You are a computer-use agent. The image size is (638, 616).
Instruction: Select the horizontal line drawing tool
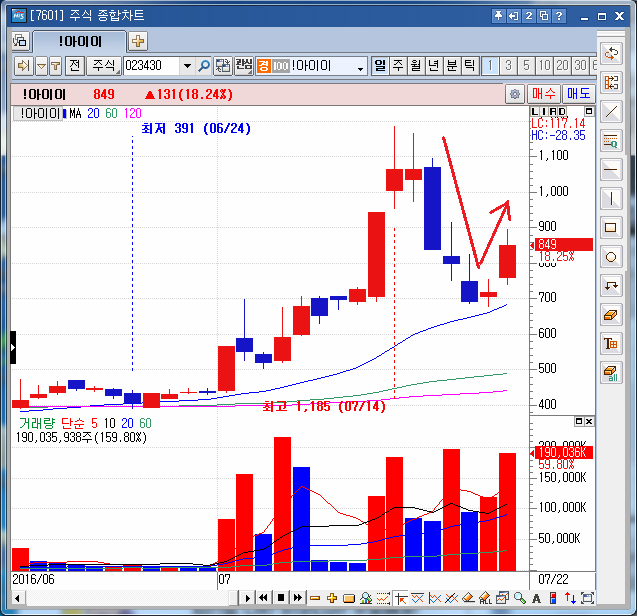pyautogui.click(x=612, y=169)
